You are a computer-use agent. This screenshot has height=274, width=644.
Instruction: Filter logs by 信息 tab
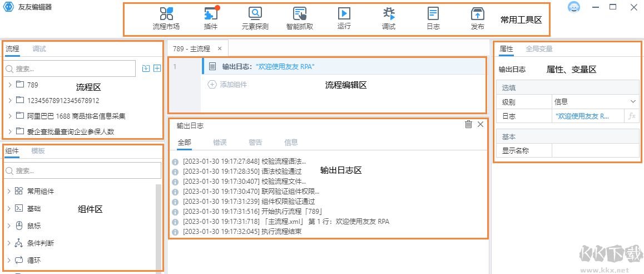click(291, 143)
